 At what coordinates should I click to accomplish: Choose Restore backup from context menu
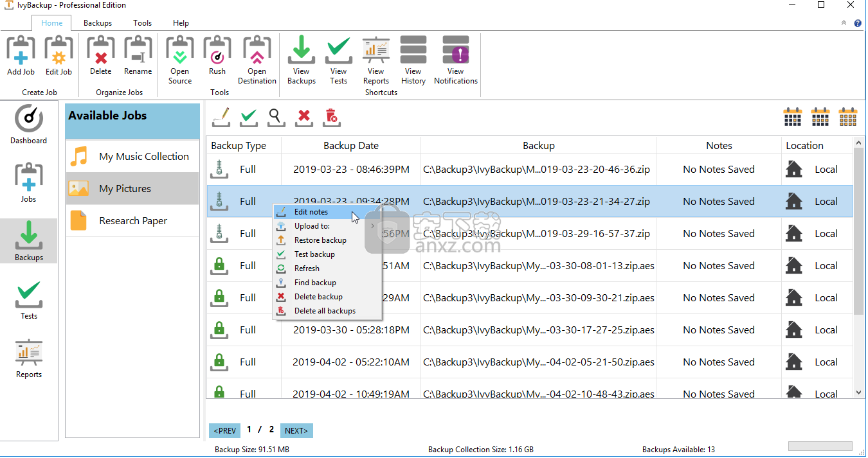[328, 240]
